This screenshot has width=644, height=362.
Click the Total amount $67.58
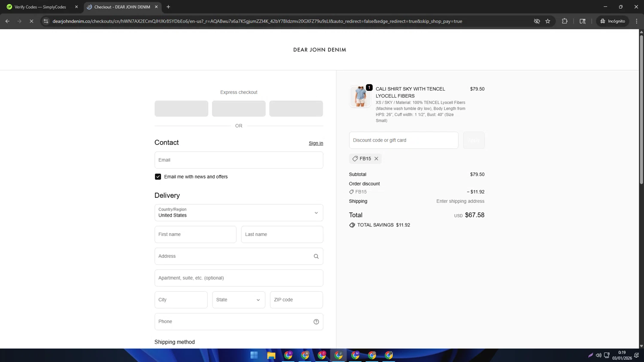pos(474,215)
